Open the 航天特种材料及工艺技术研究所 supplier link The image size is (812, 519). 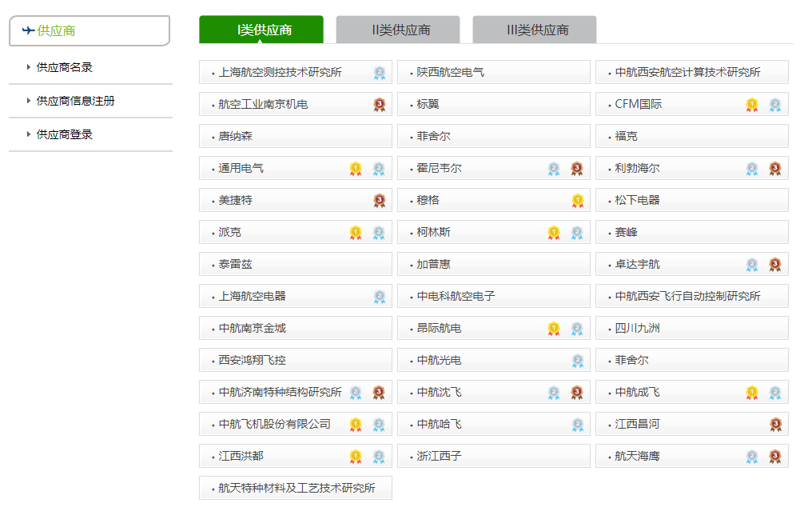pyautogui.click(x=296, y=488)
